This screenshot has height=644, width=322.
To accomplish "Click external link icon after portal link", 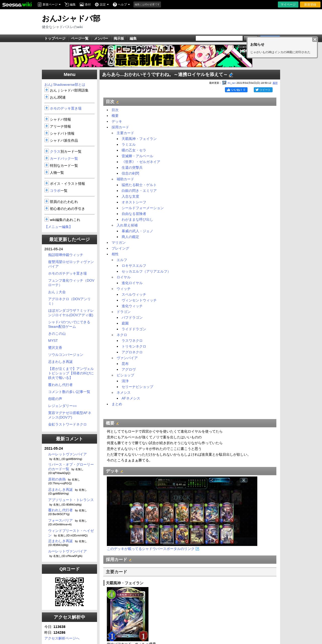I will [x=197, y=549].
